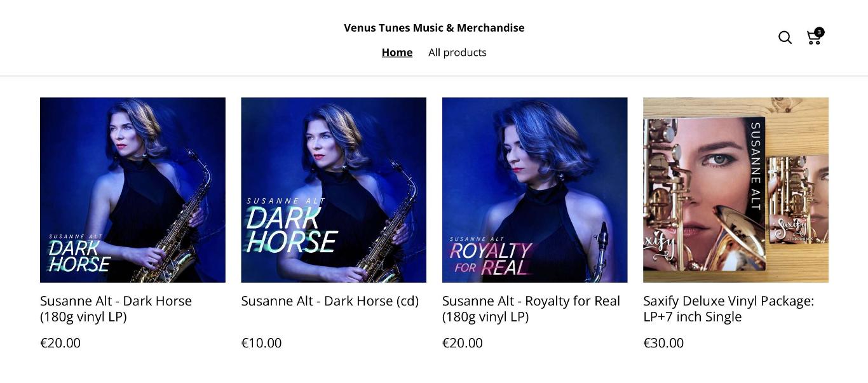Click the small 7 inch single sleeve in Saxify photo
Screen dimensions: 868x383
coord(798,199)
